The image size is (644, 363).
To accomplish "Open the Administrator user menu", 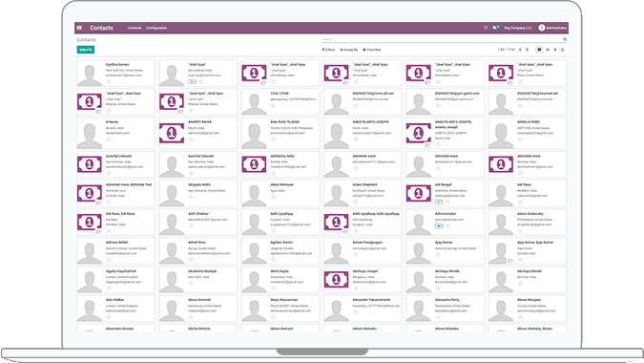I will coord(552,28).
